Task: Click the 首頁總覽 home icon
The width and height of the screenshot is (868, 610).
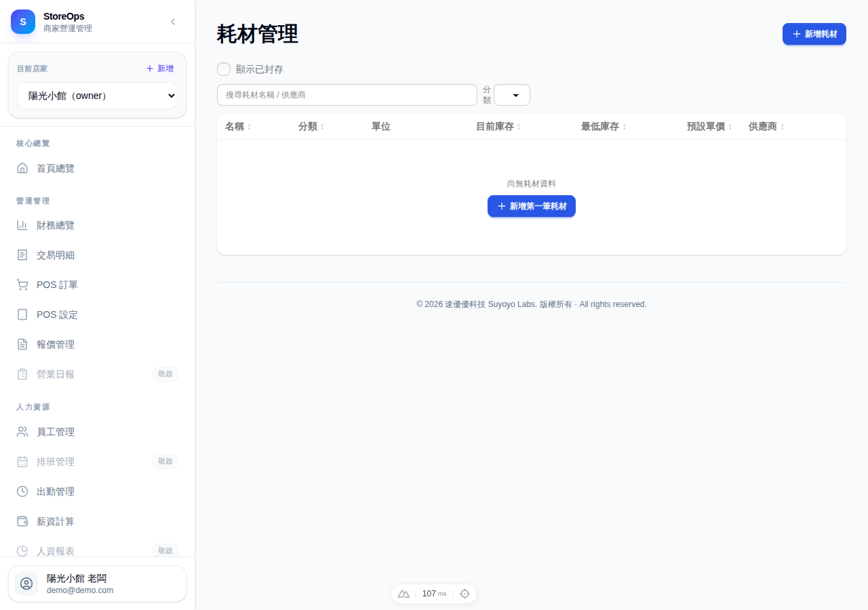Action: coord(22,168)
